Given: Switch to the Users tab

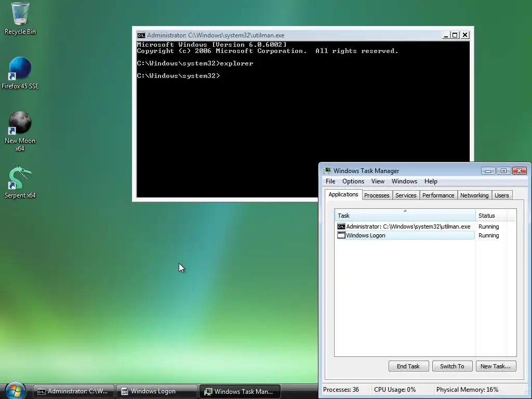Looking at the screenshot, I should click(x=501, y=195).
